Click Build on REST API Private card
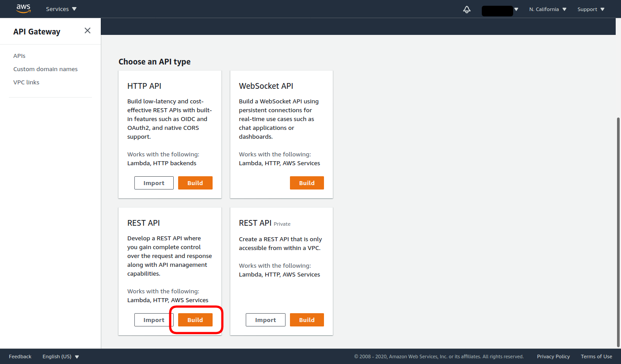The width and height of the screenshot is (621, 364). click(307, 320)
